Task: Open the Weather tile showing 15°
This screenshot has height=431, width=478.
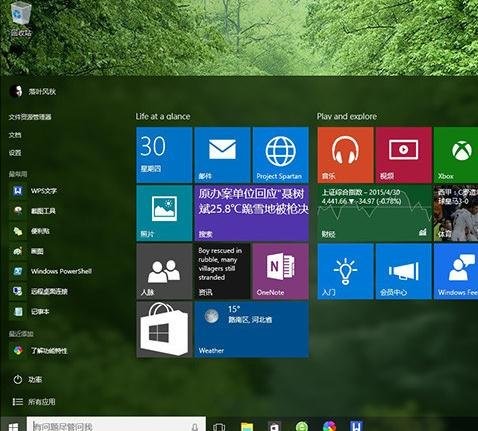Action: [x=251, y=330]
